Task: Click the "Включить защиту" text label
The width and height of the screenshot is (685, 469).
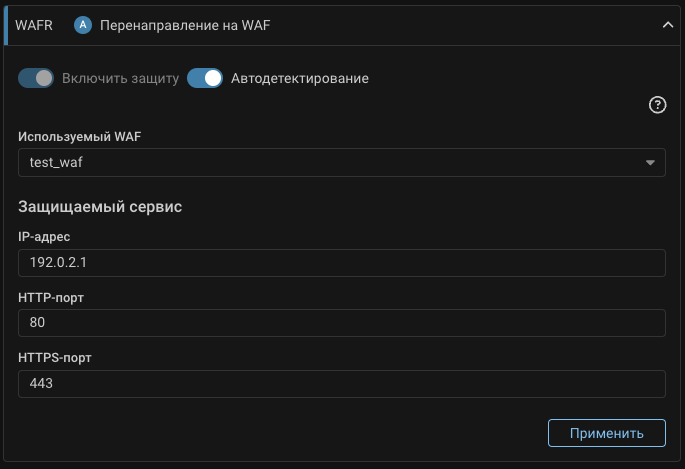Action: [120, 78]
